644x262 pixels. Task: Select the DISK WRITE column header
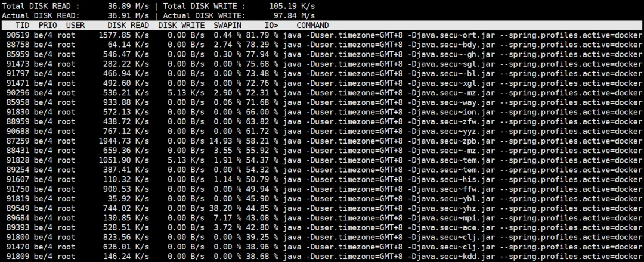[181, 26]
